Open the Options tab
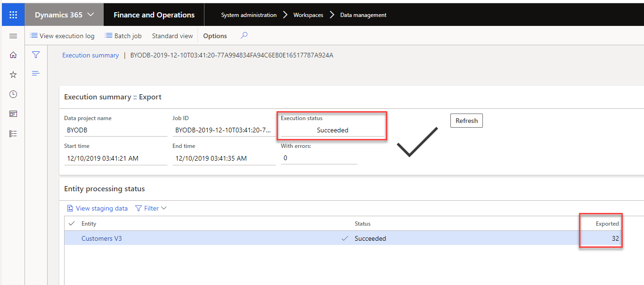 click(x=215, y=36)
